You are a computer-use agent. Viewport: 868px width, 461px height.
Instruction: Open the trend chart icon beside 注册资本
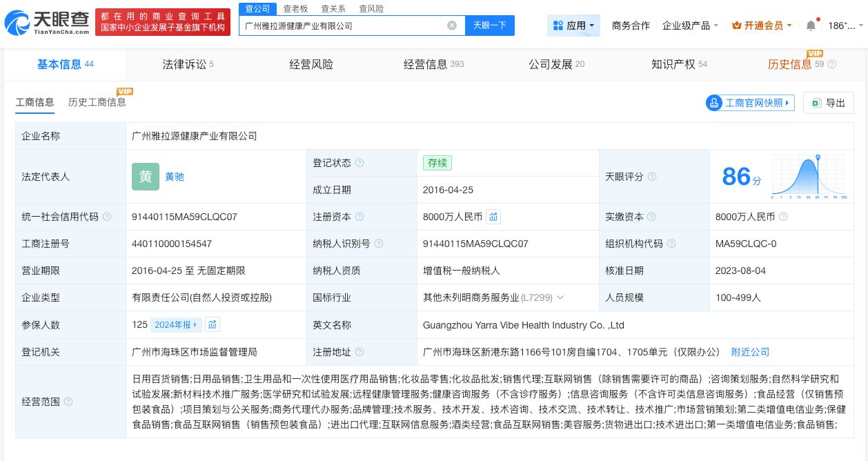493,217
